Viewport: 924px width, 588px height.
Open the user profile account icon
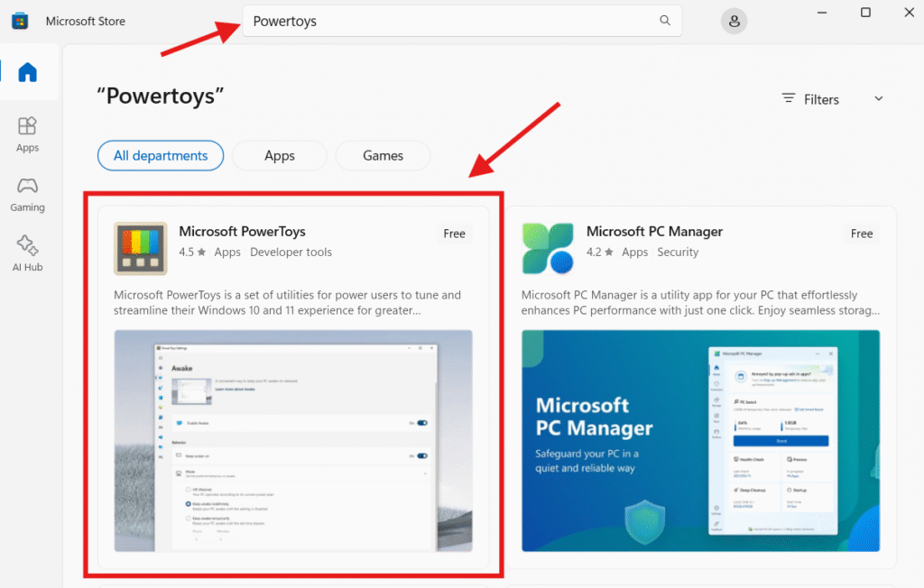(x=735, y=22)
